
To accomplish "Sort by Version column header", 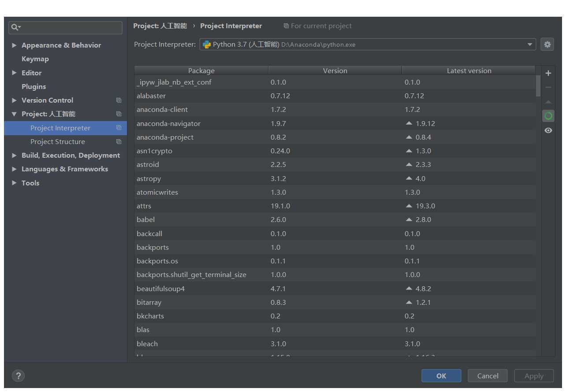I will click(x=335, y=70).
